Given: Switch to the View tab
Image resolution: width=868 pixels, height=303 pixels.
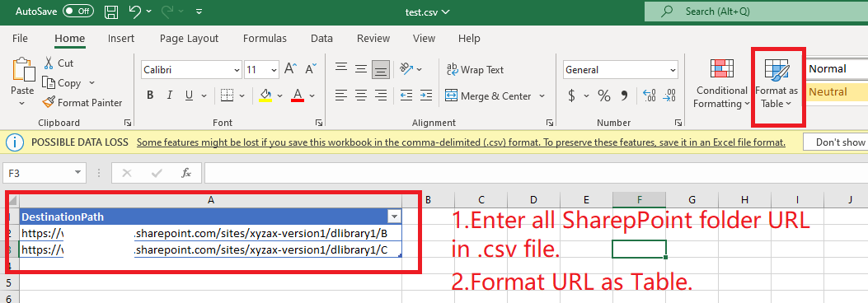Looking at the screenshot, I should (x=424, y=38).
